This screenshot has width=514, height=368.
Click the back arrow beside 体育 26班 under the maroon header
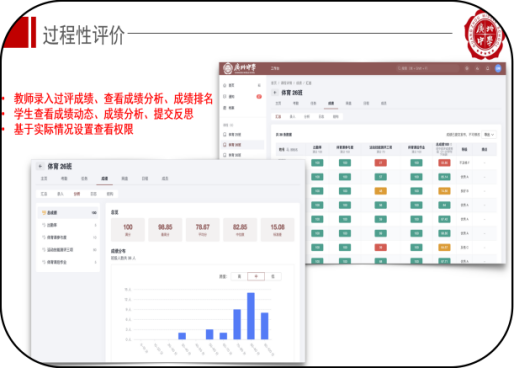[275, 92]
